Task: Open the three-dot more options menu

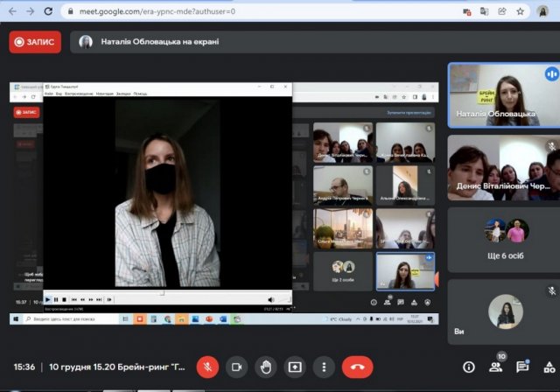Action: [325, 367]
